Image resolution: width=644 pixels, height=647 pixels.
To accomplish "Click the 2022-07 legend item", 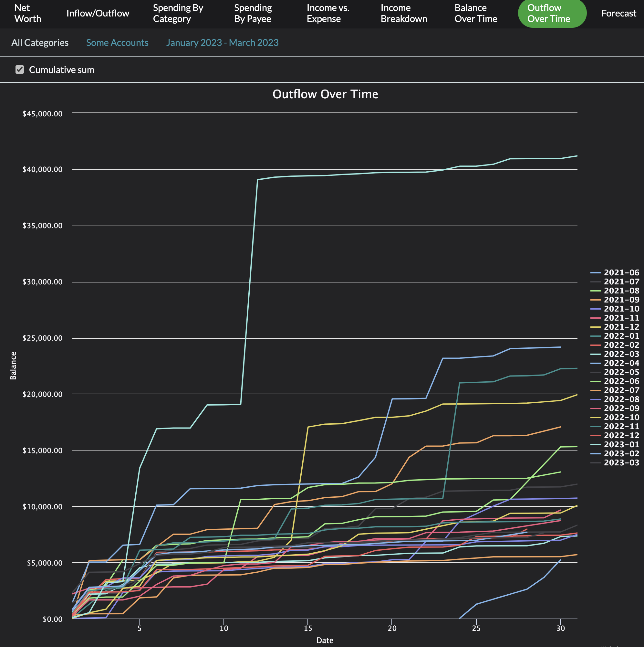I will pyautogui.click(x=621, y=390).
